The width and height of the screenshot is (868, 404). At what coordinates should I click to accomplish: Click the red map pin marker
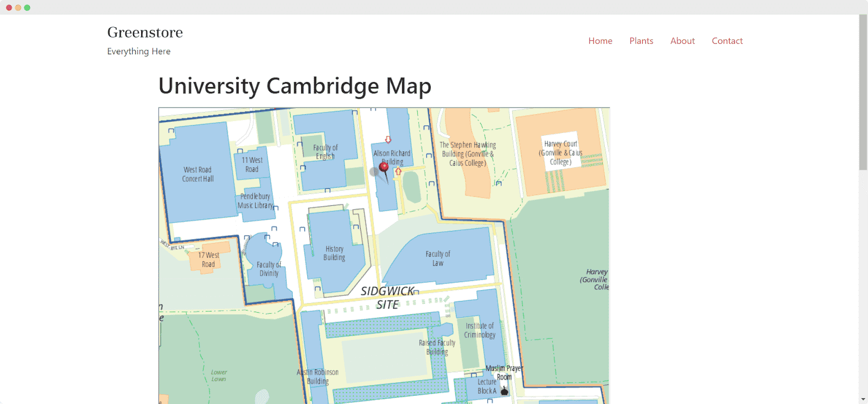tap(384, 168)
